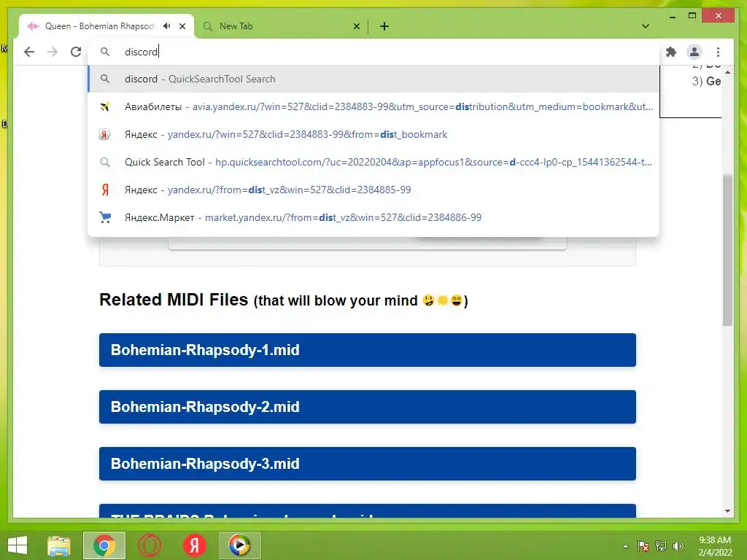The image size is (747, 560).
Task: Select the 'discord - QuickSearchTool Search' suggestion
Action: point(374,79)
